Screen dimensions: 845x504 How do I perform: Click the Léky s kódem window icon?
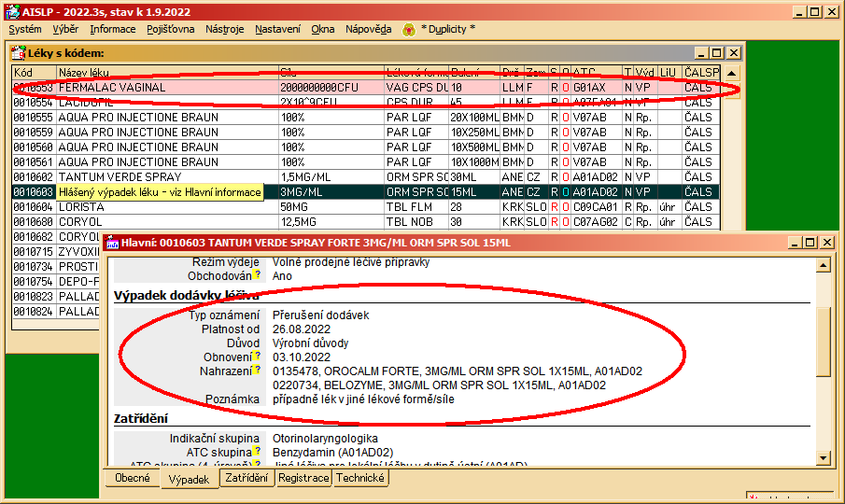point(19,53)
